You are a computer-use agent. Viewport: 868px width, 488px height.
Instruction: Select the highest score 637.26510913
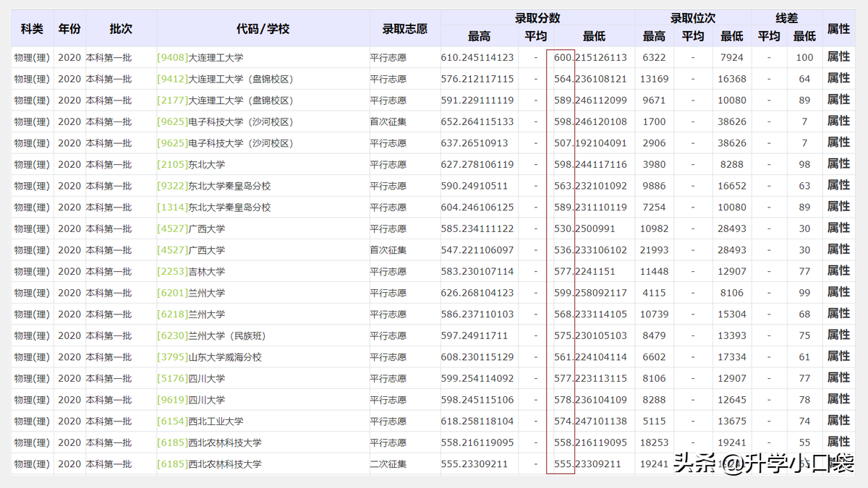pos(475,143)
